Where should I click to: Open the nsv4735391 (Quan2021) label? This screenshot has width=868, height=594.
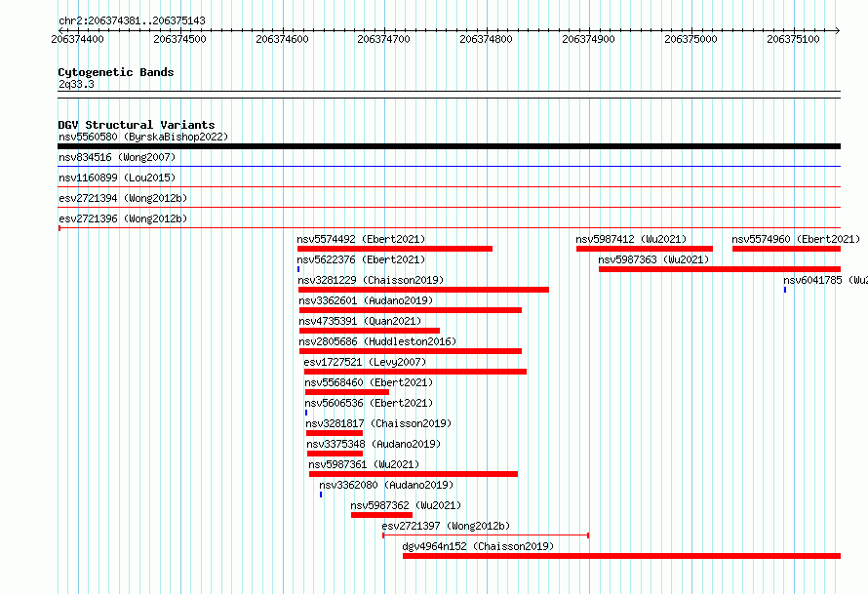(360, 321)
